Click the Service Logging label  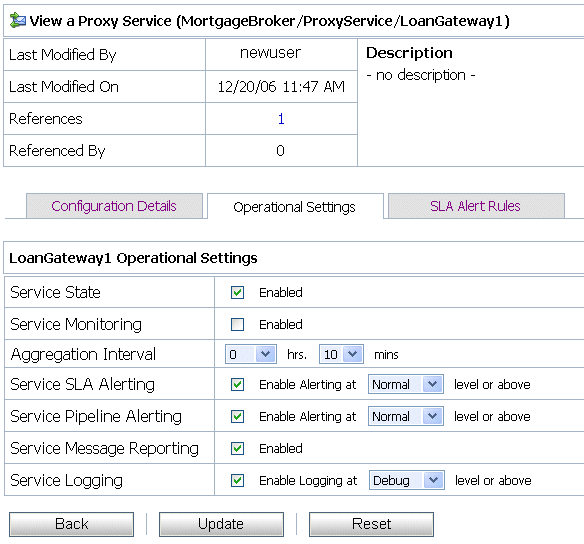click(66, 480)
